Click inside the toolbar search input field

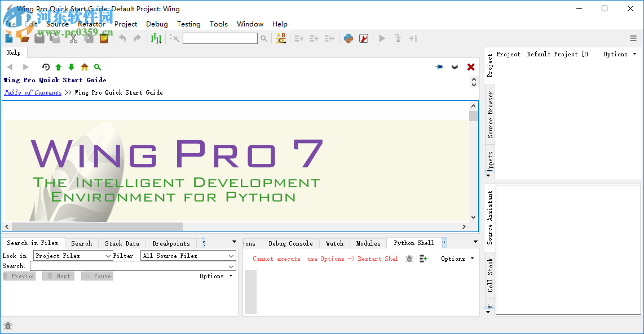click(x=220, y=38)
